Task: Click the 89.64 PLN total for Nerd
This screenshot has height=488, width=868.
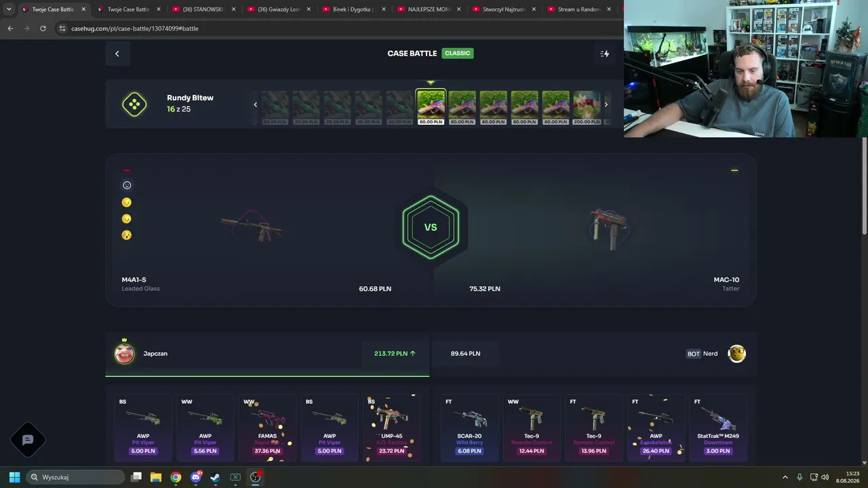Action: click(465, 353)
